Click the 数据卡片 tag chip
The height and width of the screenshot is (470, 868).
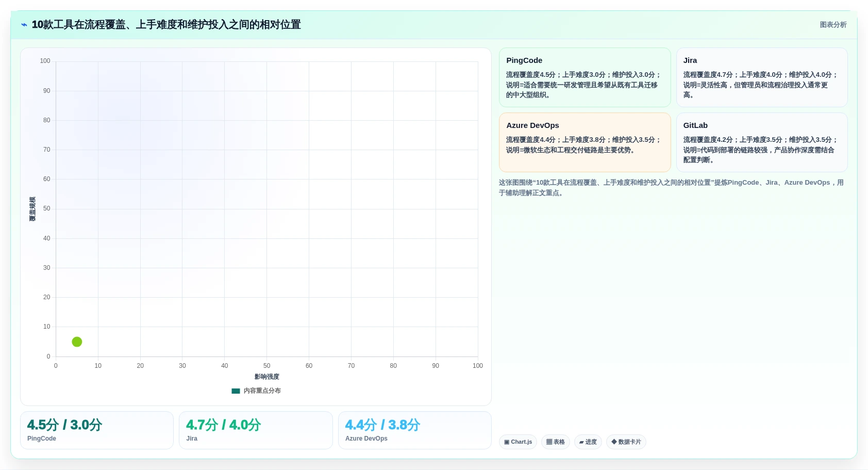click(x=626, y=442)
